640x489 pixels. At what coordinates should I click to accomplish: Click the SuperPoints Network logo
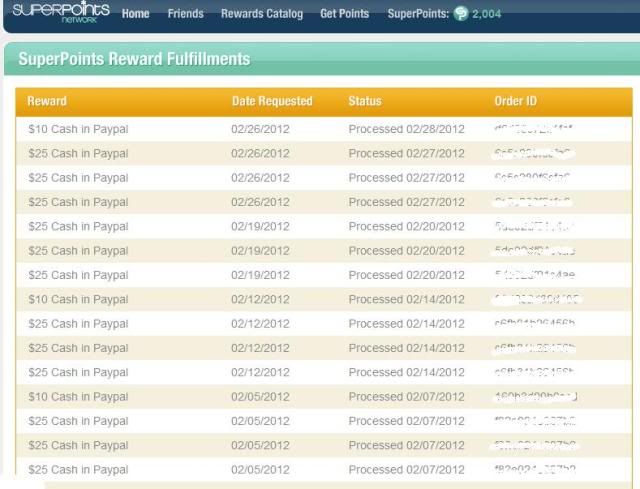61,11
